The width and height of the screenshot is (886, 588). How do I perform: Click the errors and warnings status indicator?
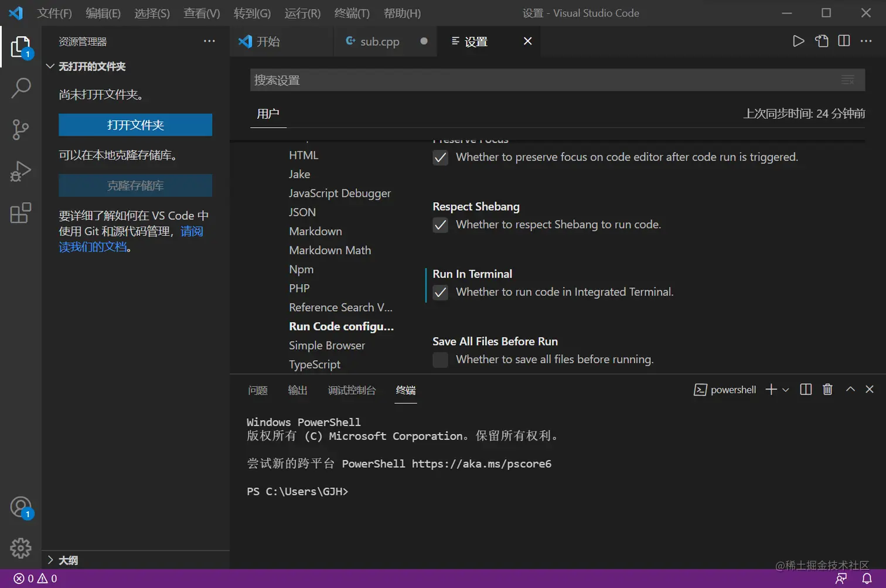point(35,579)
